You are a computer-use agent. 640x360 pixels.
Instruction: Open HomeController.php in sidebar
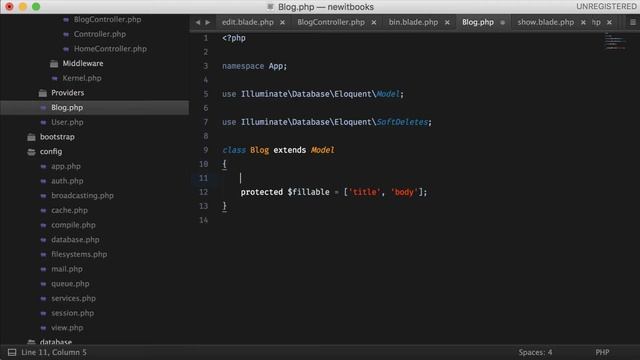[x=110, y=49]
